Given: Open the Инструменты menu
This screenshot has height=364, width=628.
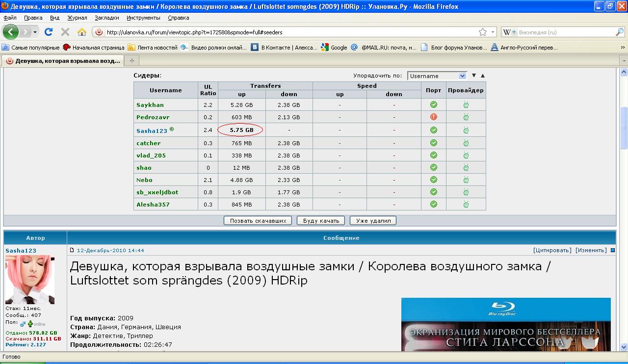Looking at the screenshot, I should (x=143, y=18).
